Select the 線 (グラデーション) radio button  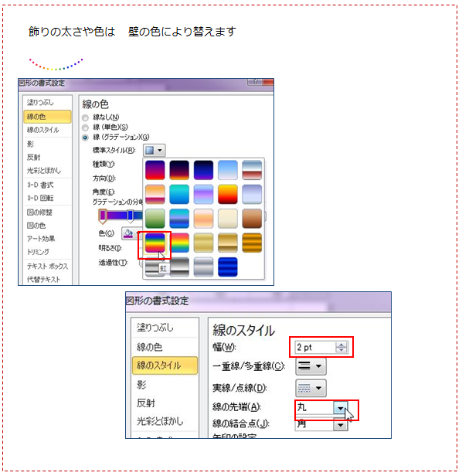pyautogui.click(x=85, y=138)
